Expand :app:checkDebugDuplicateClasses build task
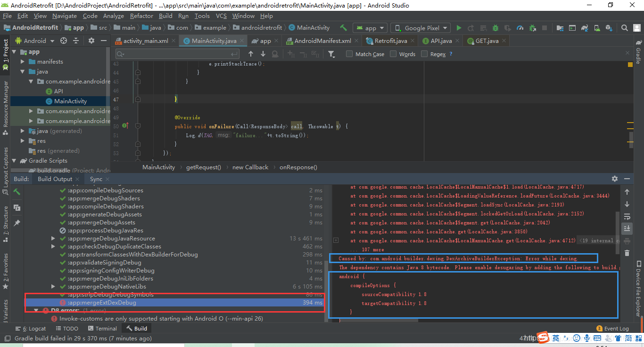The image size is (644, 347). tap(53, 247)
